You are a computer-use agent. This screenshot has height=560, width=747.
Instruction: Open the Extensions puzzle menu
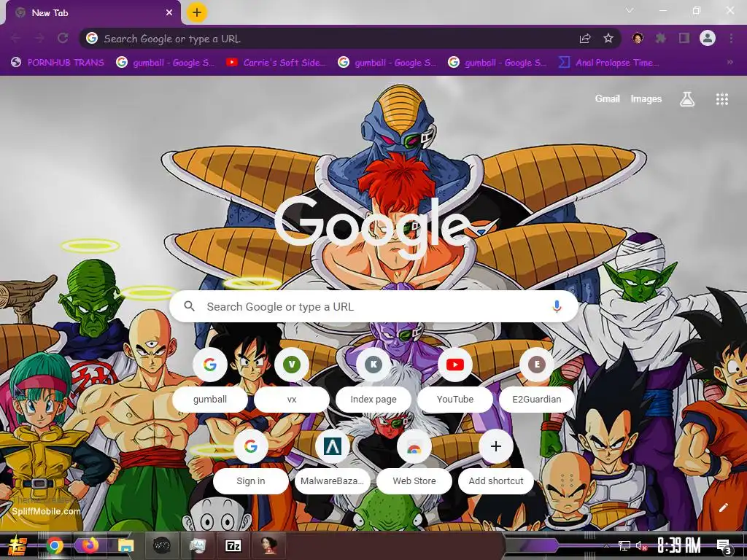661,38
